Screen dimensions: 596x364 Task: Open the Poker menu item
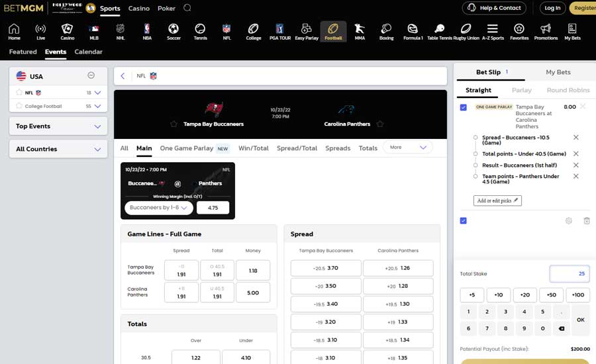tap(166, 8)
